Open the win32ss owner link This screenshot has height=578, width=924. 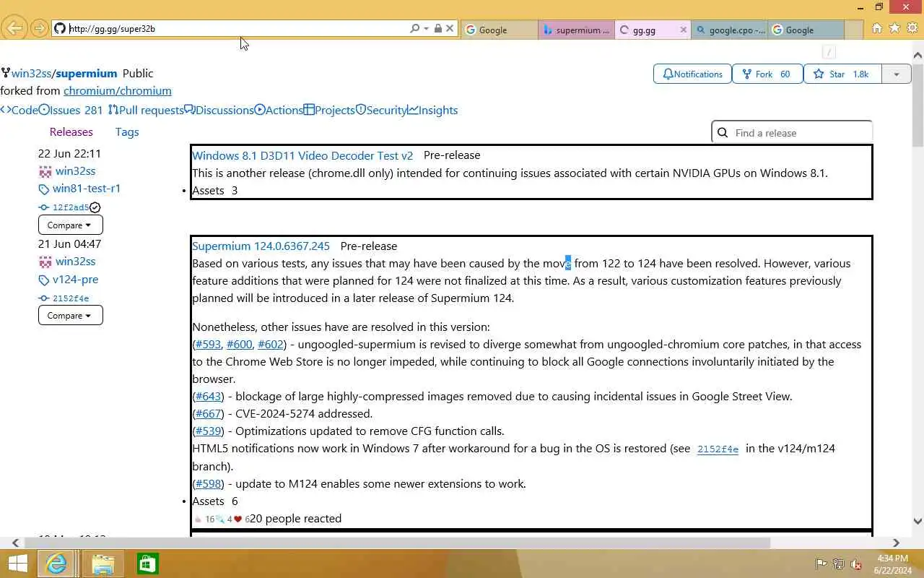[31, 73]
